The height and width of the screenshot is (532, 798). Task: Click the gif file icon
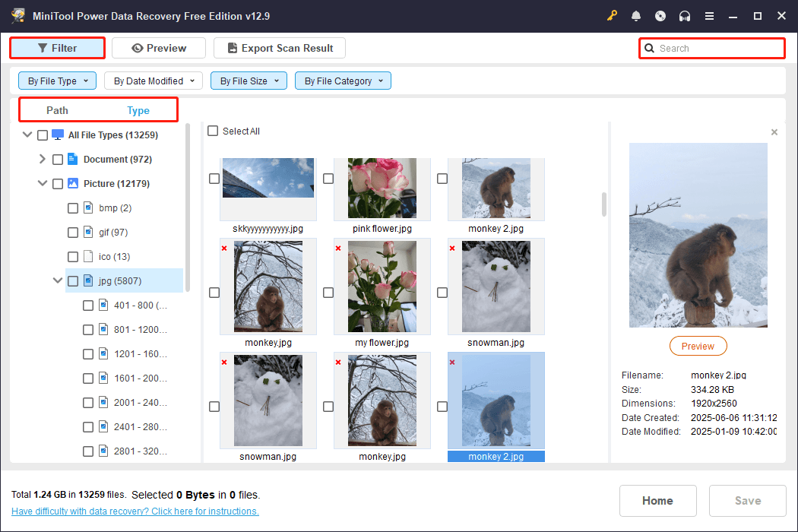point(88,232)
